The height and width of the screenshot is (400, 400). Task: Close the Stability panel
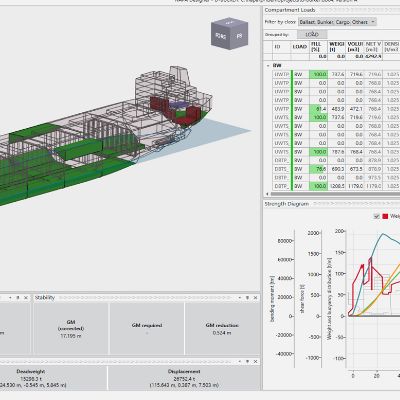click(255, 298)
